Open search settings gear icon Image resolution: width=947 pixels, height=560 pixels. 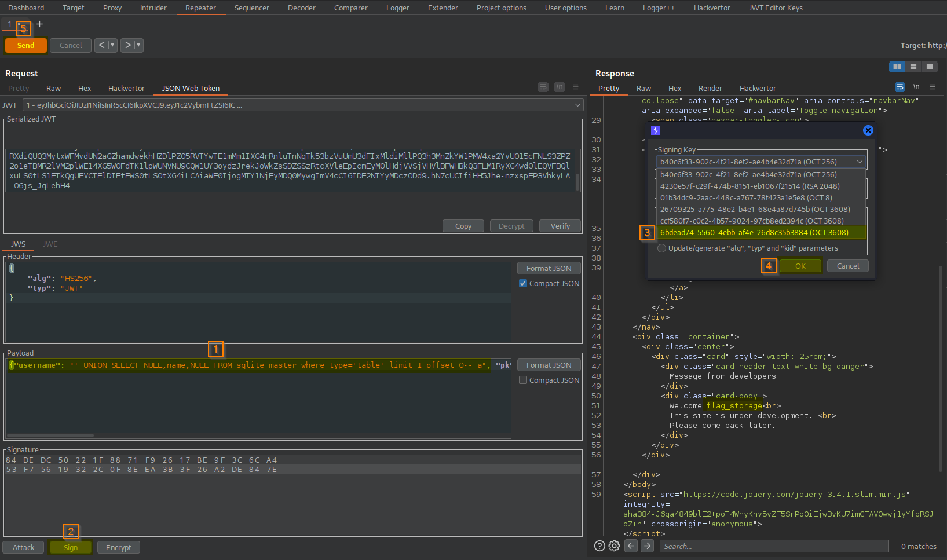[x=615, y=546]
